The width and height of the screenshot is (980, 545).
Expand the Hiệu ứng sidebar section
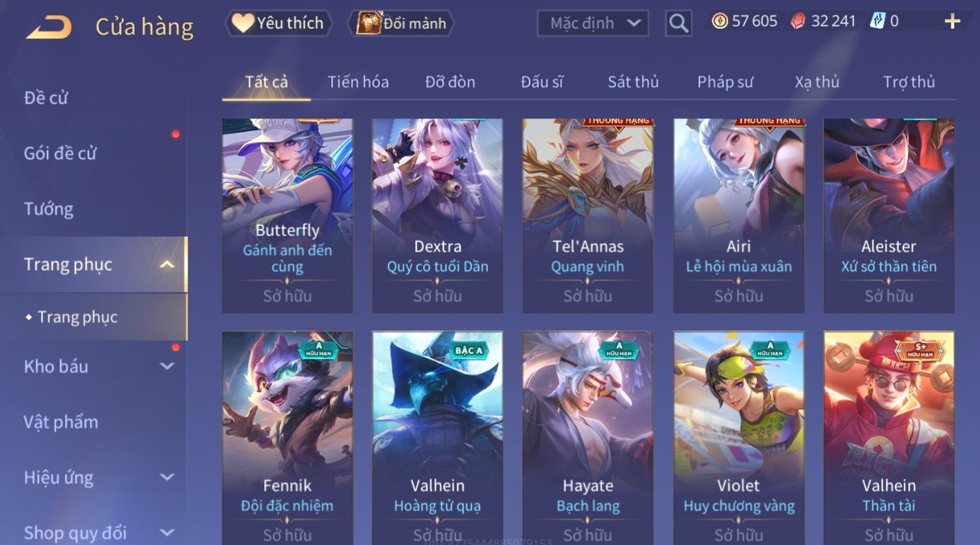[167, 477]
